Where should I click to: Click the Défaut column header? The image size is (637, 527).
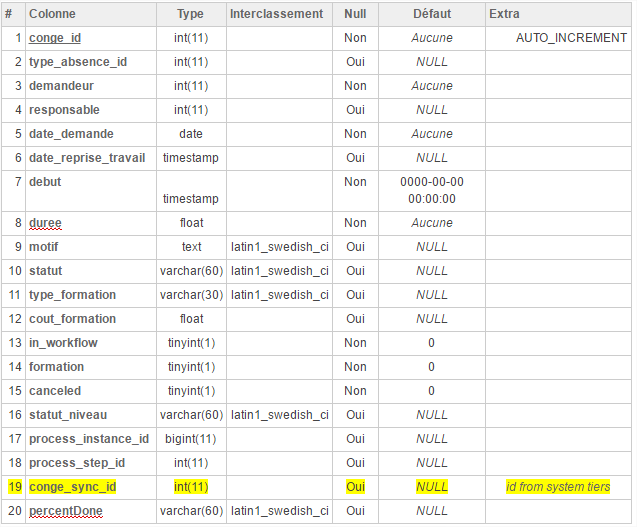431,14
